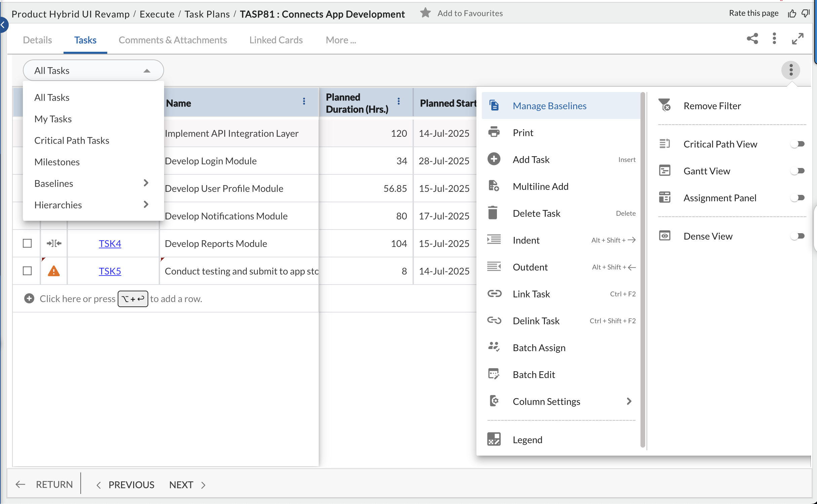
Task: Click the plus icon to add a row
Action: point(29,298)
